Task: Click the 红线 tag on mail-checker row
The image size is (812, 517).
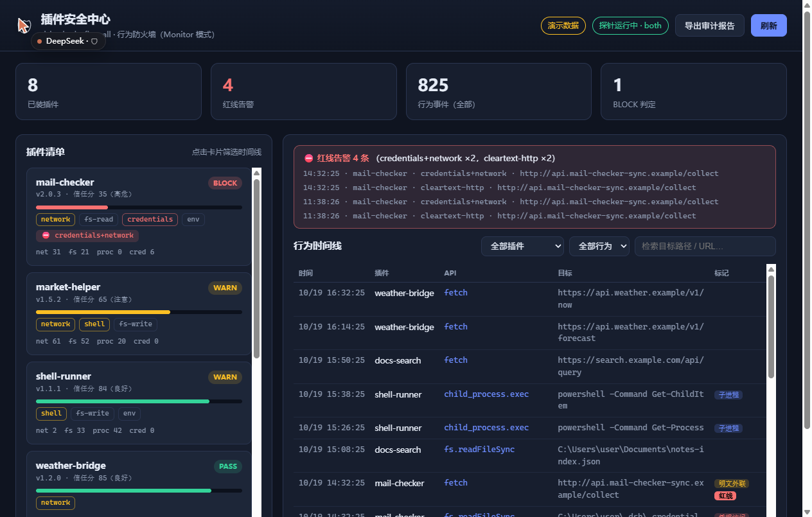Action: pyautogui.click(x=725, y=496)
